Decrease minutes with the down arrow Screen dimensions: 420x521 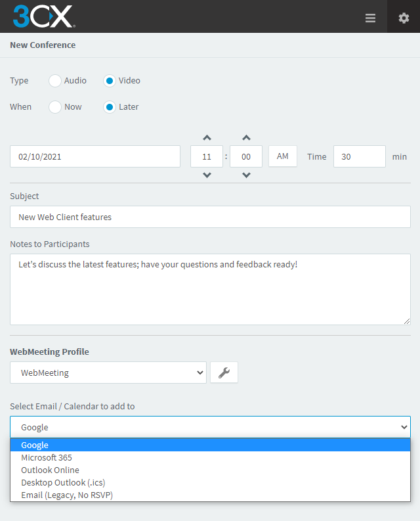(246, 175)
